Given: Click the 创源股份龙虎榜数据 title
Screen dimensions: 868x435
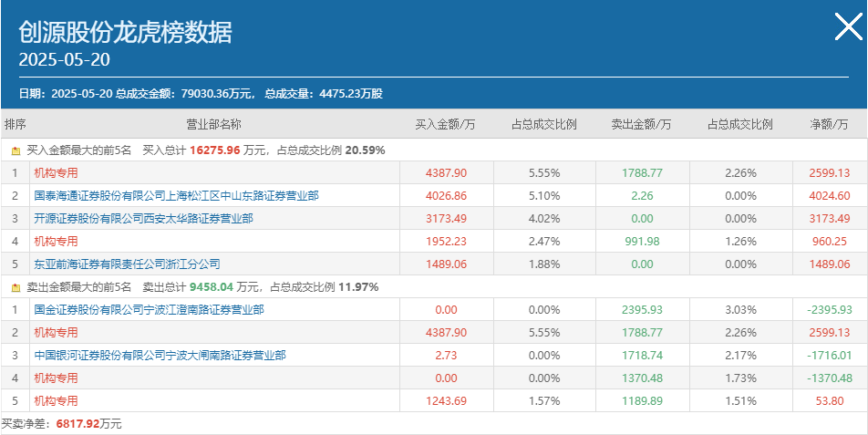Looking at the screenshot, I should [125, 33].
